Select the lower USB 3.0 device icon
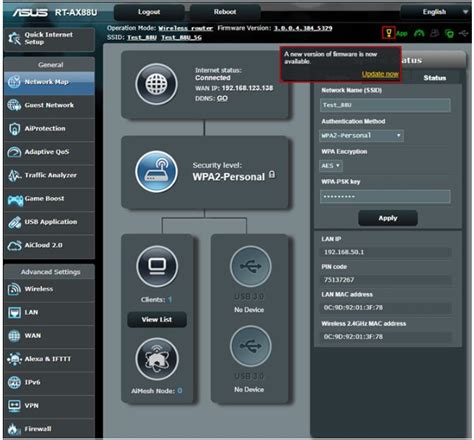This screenshot has height=440, width=474. [x=250, y=346]
